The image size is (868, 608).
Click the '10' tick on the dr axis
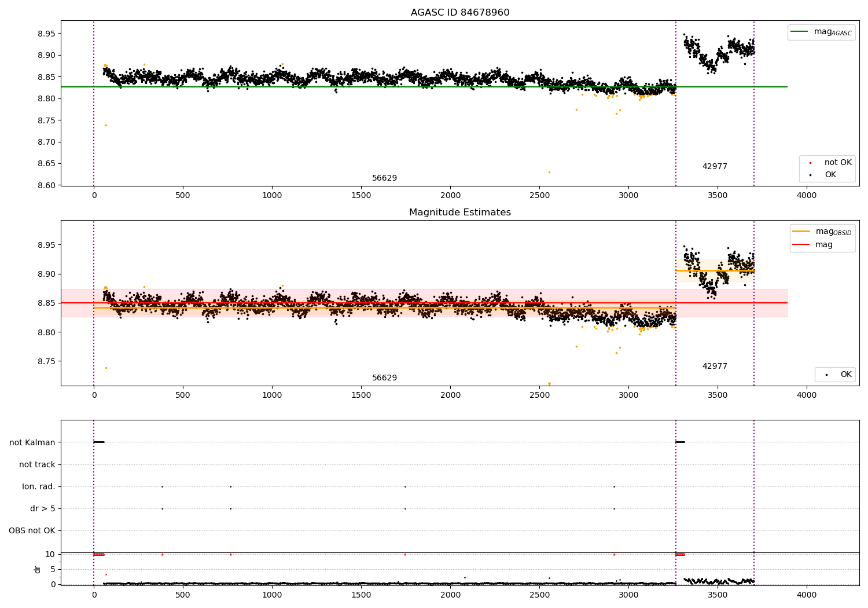tap(50, 554)
